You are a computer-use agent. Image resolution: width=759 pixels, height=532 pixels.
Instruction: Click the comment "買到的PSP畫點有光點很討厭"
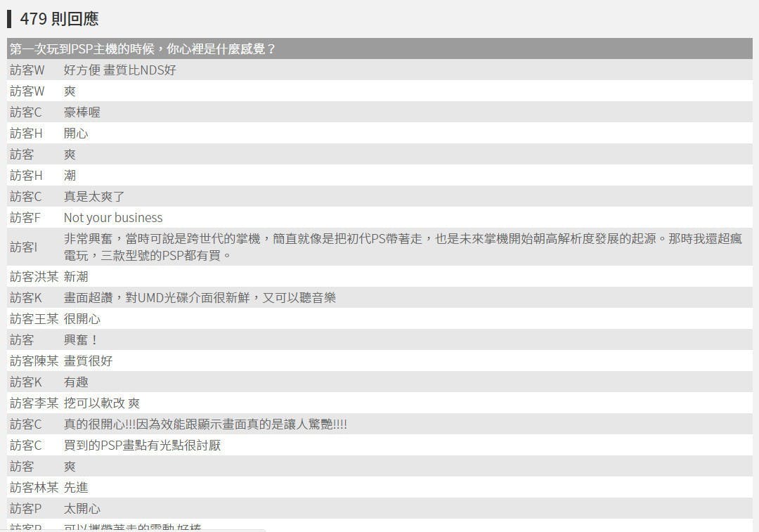pyautogui.click(x=142, y=446)
